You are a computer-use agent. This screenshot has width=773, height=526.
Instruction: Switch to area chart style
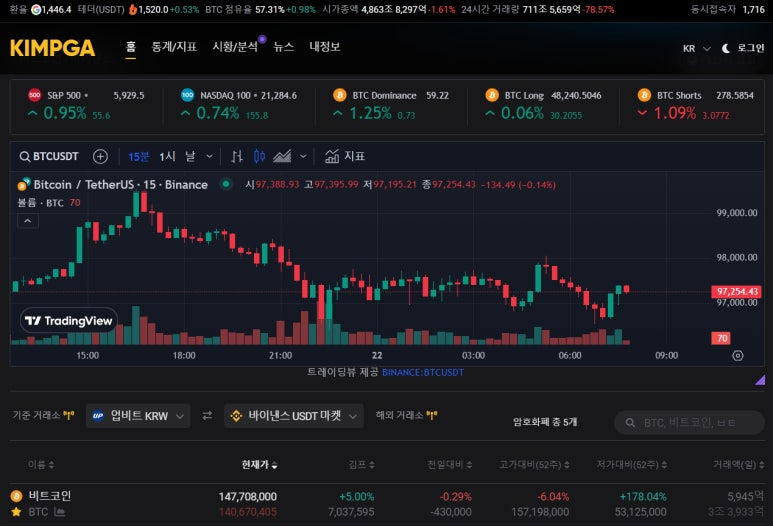pos(282,157)
